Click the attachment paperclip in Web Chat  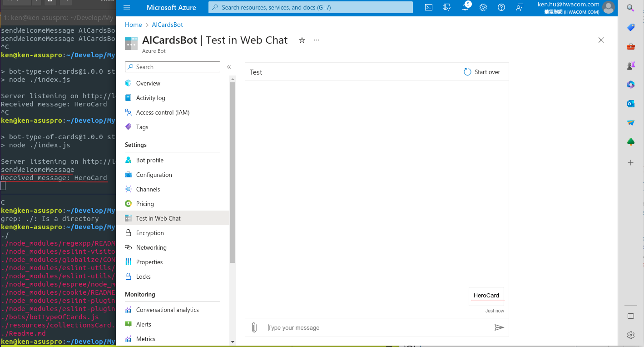[x=254, y=327]
